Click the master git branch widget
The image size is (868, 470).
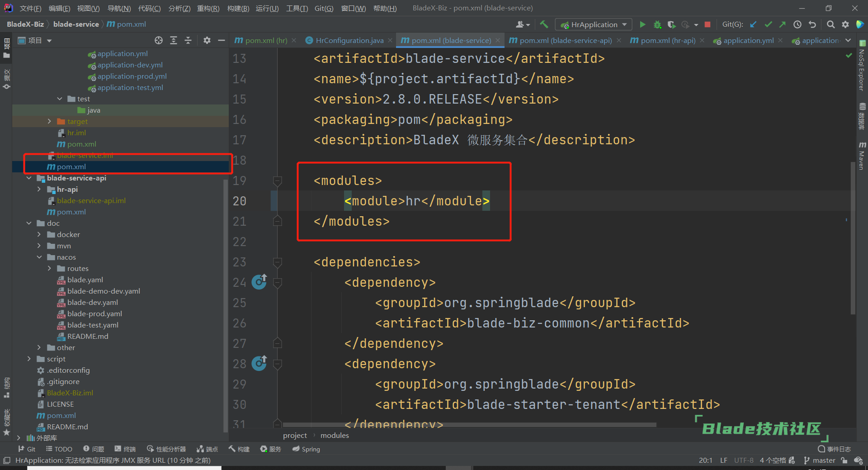tap(820, 460)
